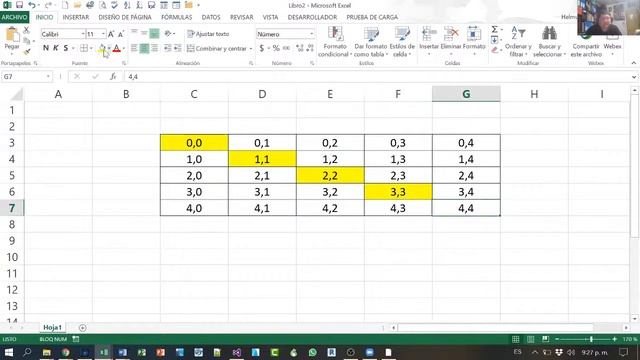Copy format with the Format Painter brush
The image size is (640, 360).
(x=27, y=51)
